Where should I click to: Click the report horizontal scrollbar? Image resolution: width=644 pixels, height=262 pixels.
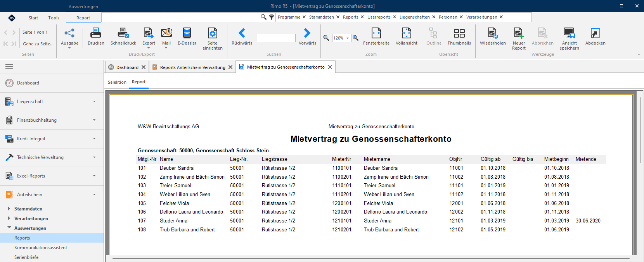tap(370, 258)
